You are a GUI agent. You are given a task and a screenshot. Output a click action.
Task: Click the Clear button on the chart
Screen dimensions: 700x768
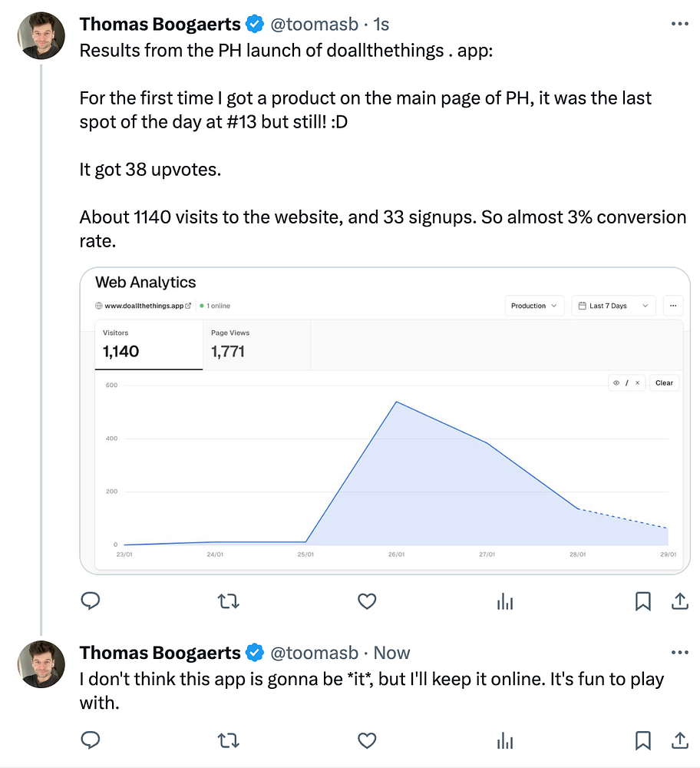(664, 382)
